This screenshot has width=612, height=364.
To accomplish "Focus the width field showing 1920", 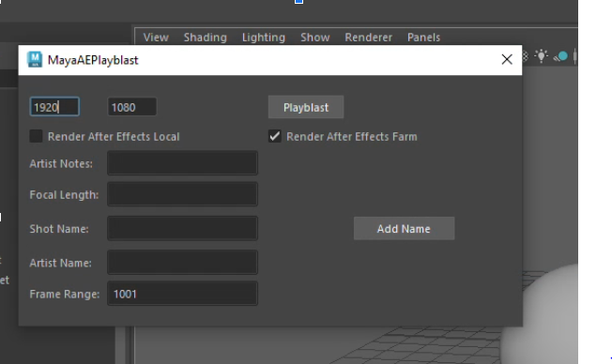I will click(54, 107).
